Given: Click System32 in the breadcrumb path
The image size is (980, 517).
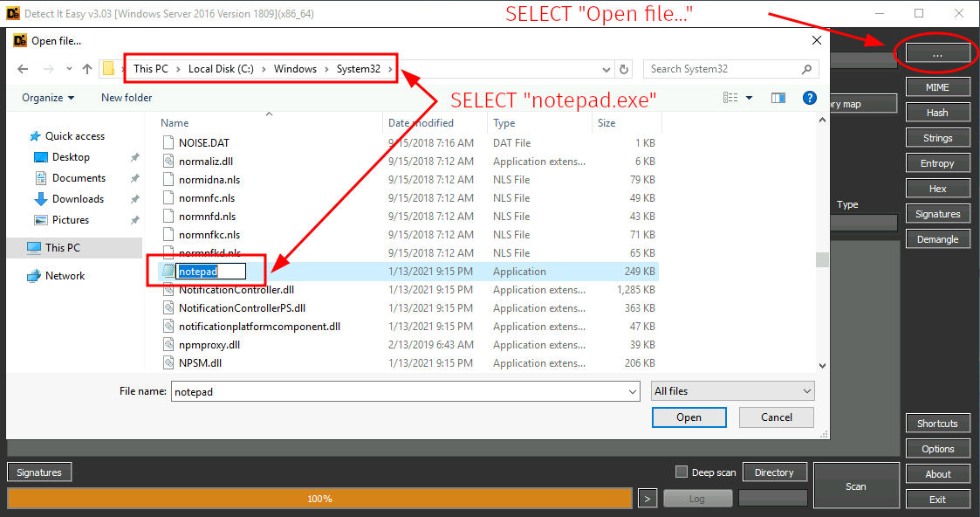Looking at the screenshot, I should tap(358, 69).
